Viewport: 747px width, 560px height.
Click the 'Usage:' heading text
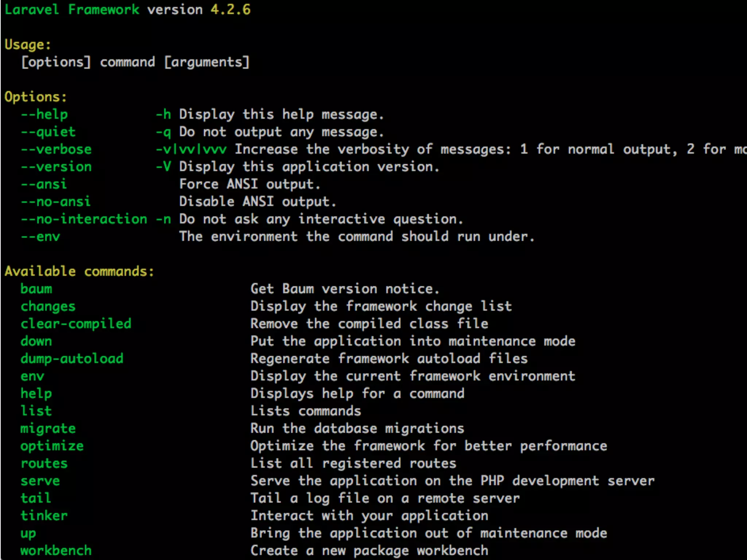(x=28, y=44)
